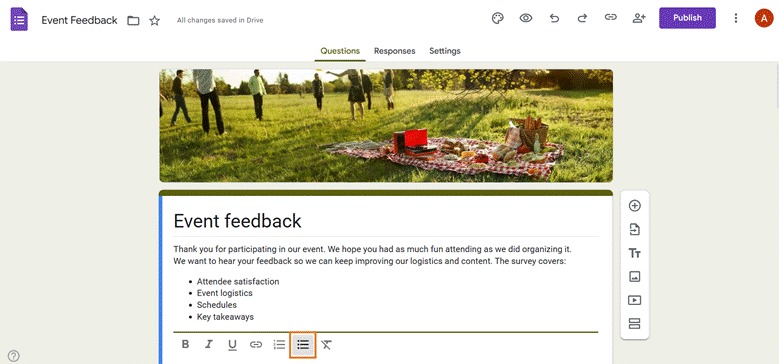Add a new question
Screen dimensions: 779x364
tap(634, 206)
